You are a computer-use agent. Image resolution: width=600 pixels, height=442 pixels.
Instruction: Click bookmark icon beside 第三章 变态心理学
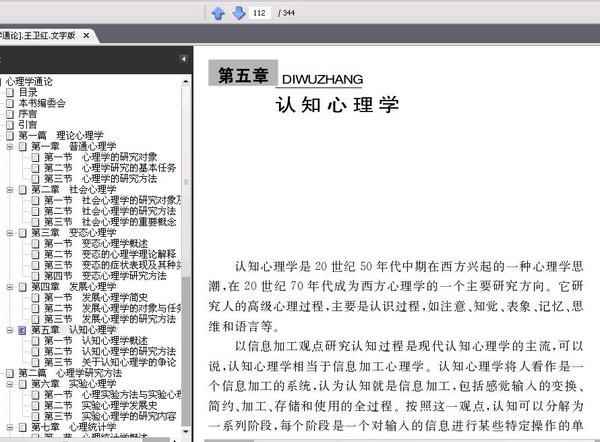tap(23, 233)
